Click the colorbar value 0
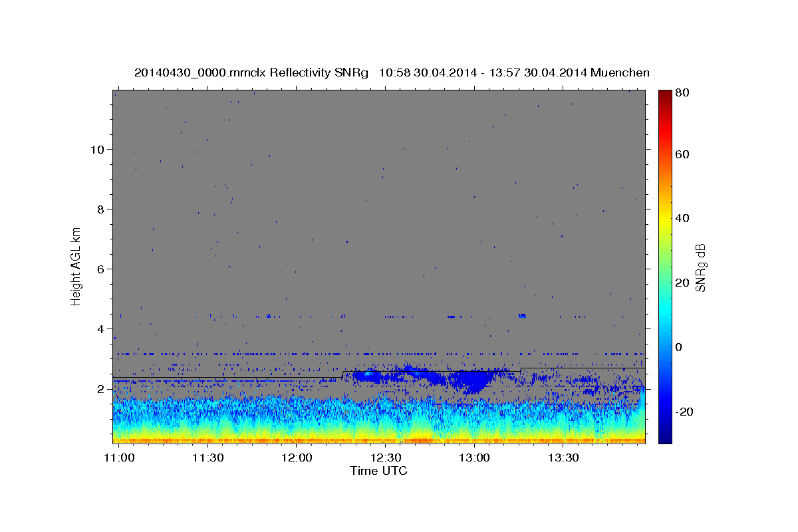The image size is (798, 532). coord(679,347)
